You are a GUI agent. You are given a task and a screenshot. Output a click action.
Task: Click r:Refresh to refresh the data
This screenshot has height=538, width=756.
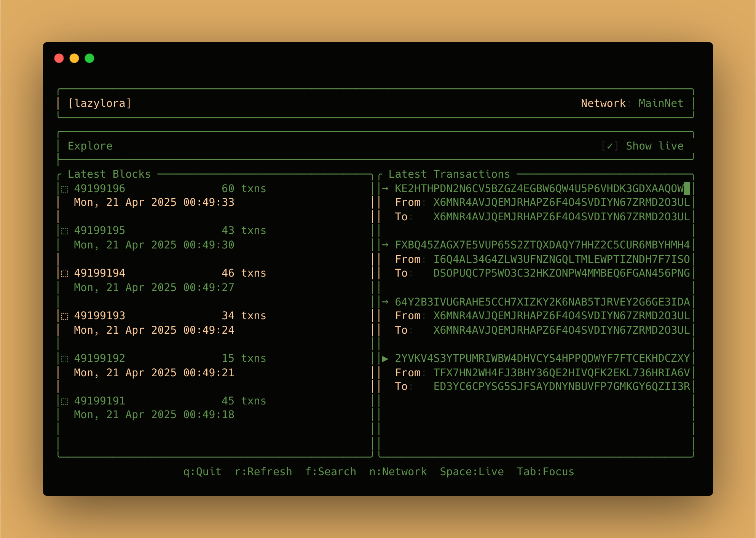(264, 471)
